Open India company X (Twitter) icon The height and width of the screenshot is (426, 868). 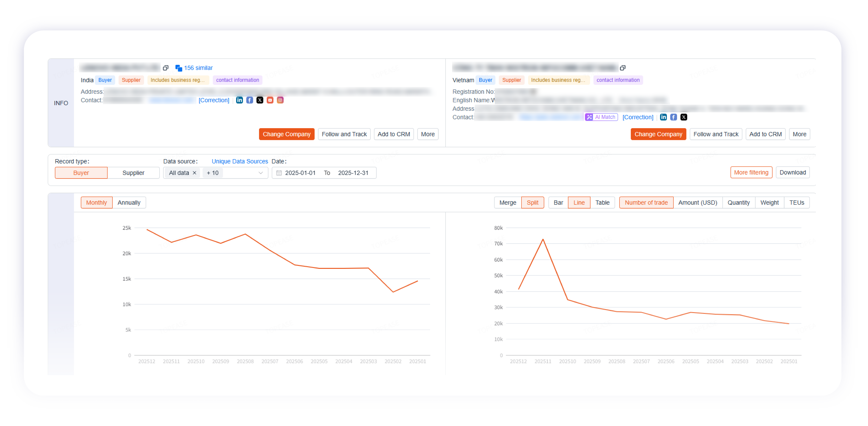pos(259,100)
